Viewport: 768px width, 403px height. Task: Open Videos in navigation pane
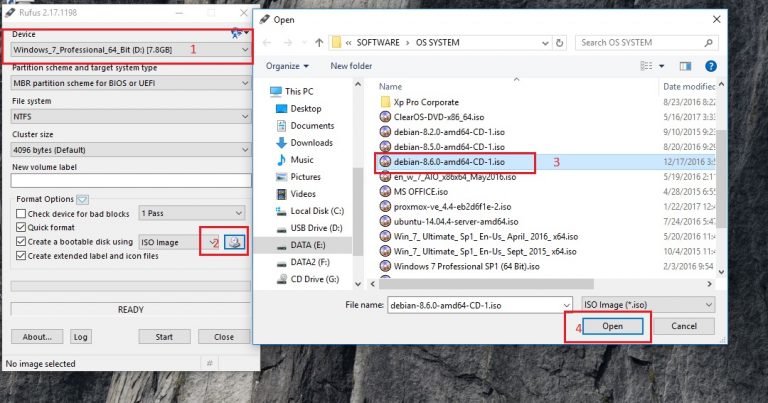coord(296,194)
